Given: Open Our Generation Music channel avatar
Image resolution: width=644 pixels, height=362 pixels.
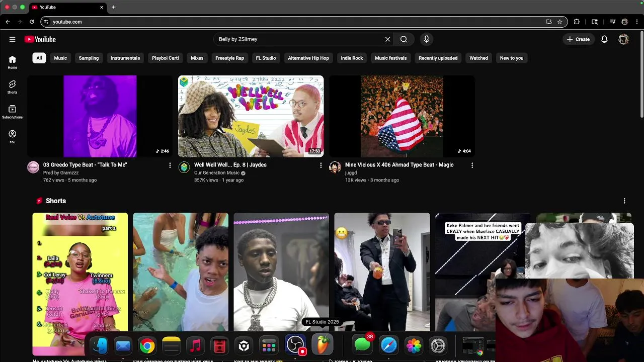Looking at the screenshot, I should point(184,167).
